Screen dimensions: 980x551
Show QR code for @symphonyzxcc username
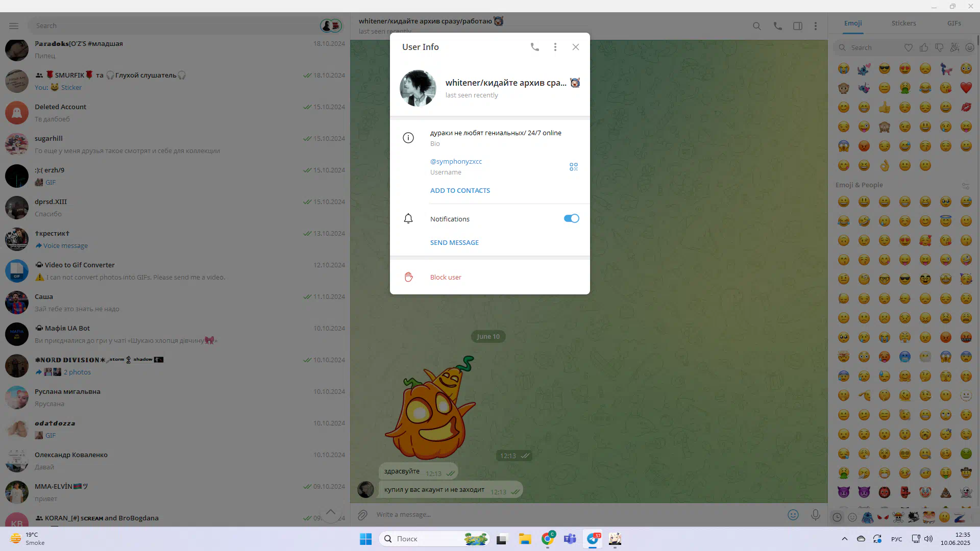574,167
